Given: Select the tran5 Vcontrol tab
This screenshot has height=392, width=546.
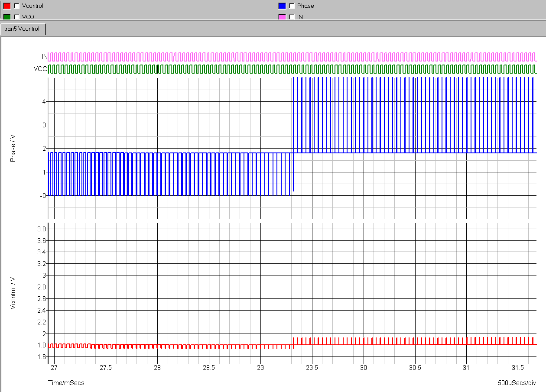Looking at the screenshot, I should pos(23,29).
